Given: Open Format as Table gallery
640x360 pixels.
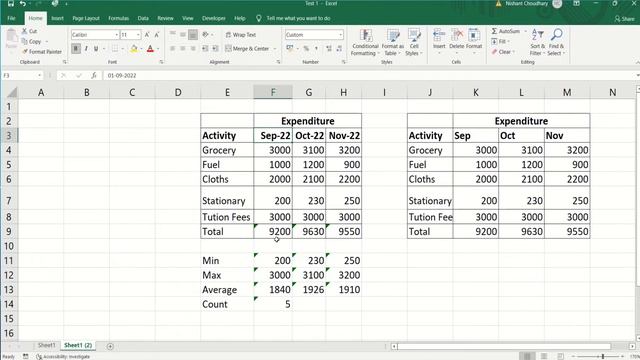Looking at the screenshot, I should click(x=393, y=42).
